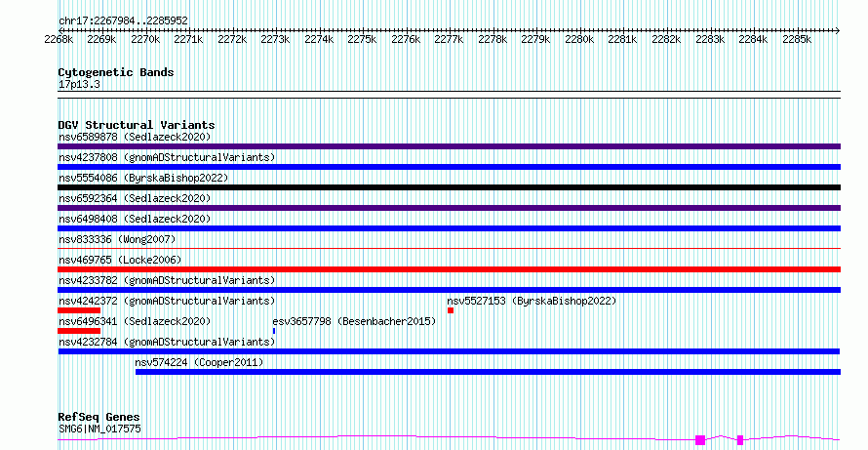Click the esv3657798 (Besenbacher2015) label
The width and height of the screenshot is (868, 450).
(x=354, y=321)
